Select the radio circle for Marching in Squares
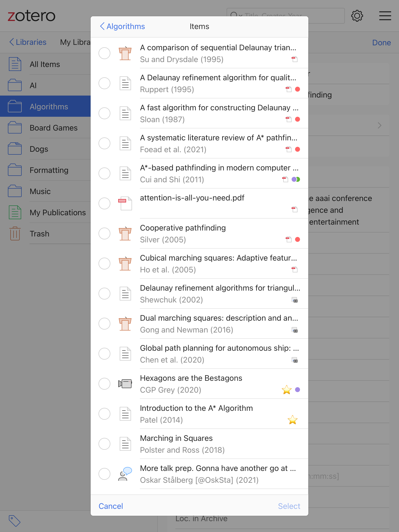399x532 pixels. pyautogui.click(x=104, y=444)
